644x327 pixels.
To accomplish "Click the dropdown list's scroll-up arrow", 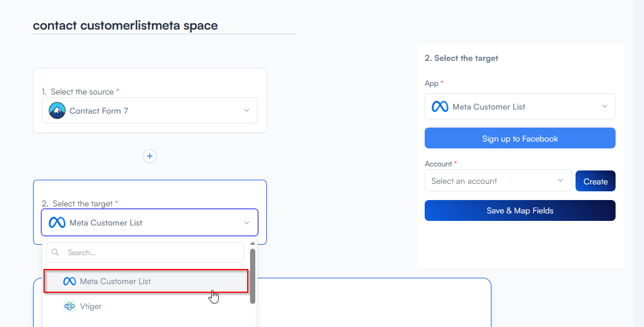I will [x=252, y=244].
